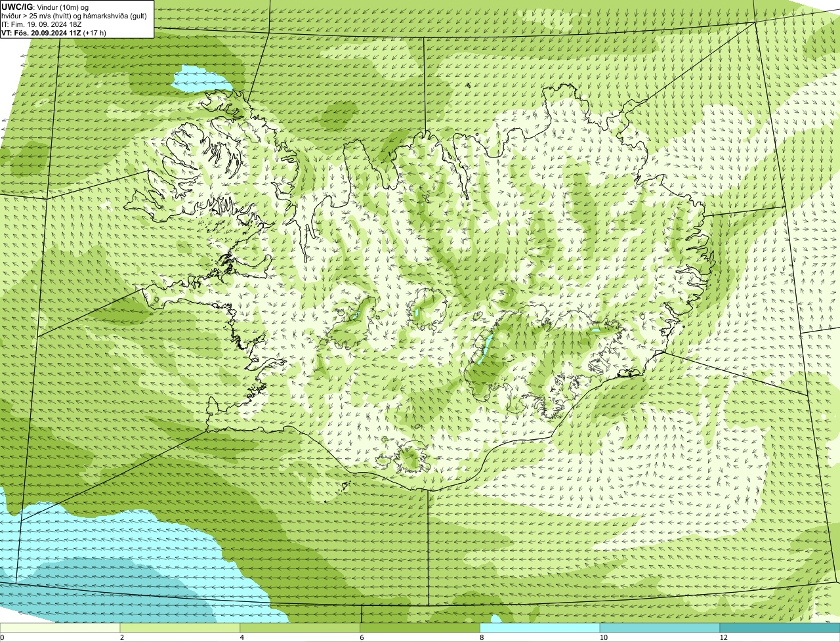Click the scale label '4'
The height and width of the screenshot is (642, 840).
[242, 637]
